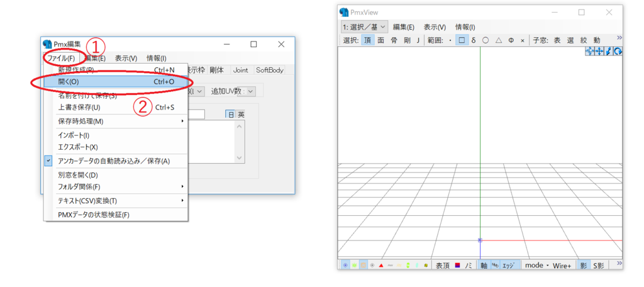
Task: Toggle the orange square display icon
Action: pyautogui.click(x=364, y=265)
